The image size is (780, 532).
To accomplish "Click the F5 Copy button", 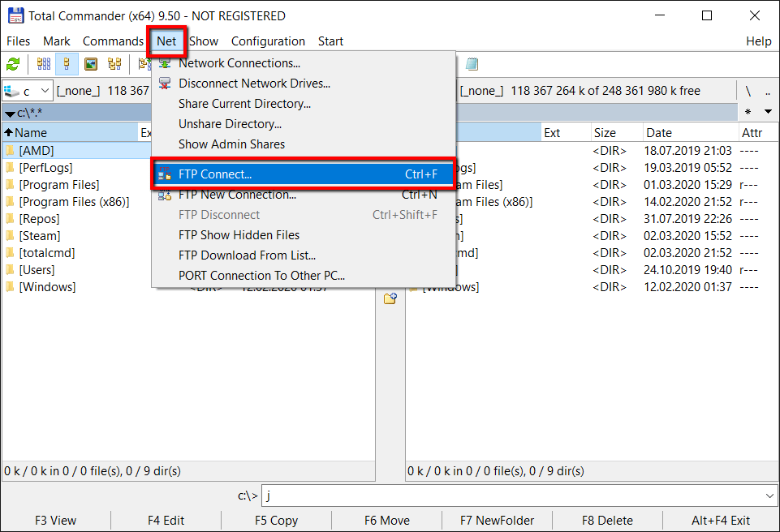I will tap(277, 521).
